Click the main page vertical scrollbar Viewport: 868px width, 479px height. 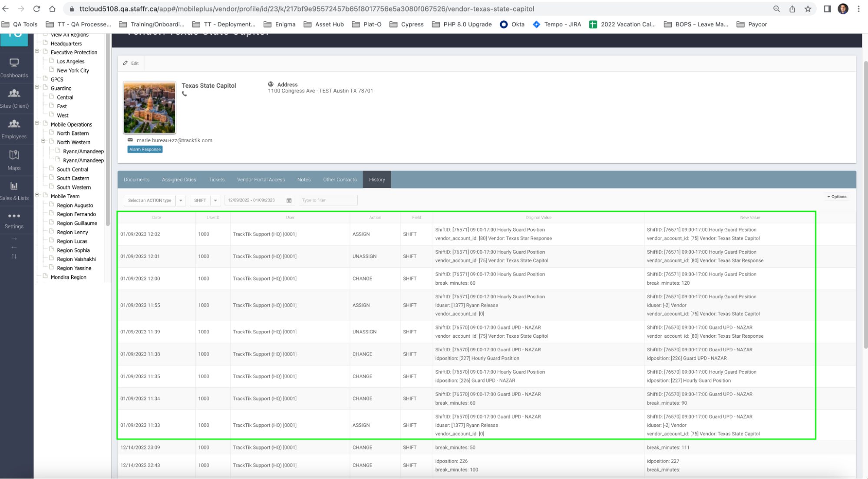tap(865, 204)
